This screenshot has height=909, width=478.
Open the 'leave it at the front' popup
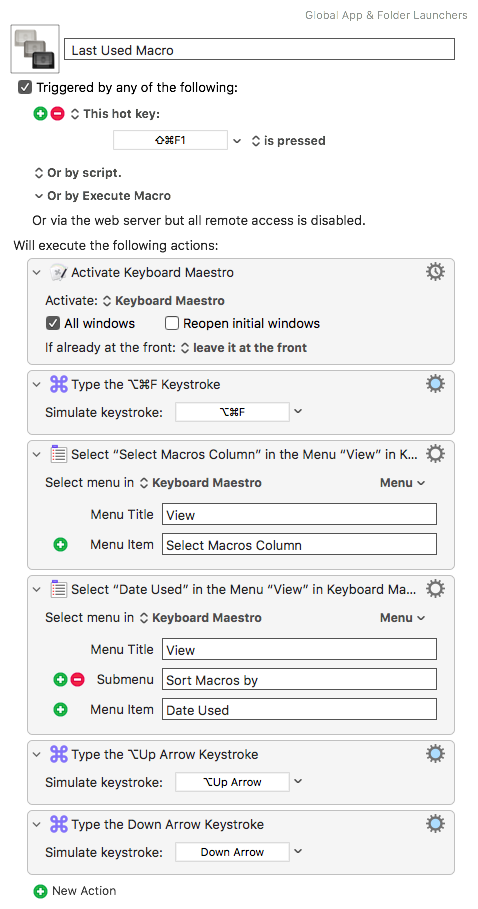(244, 348)
